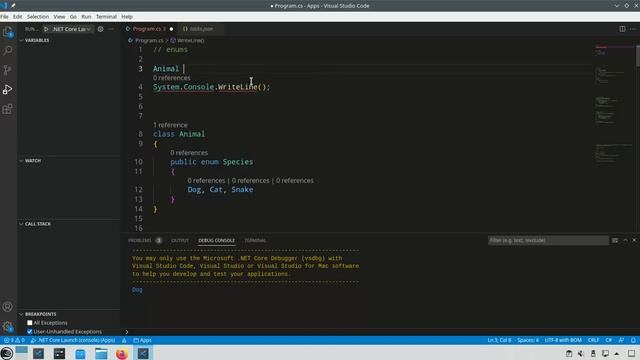Open the Search view in activity bar
This screenshot has width=640, height=360.
(7, 51)
